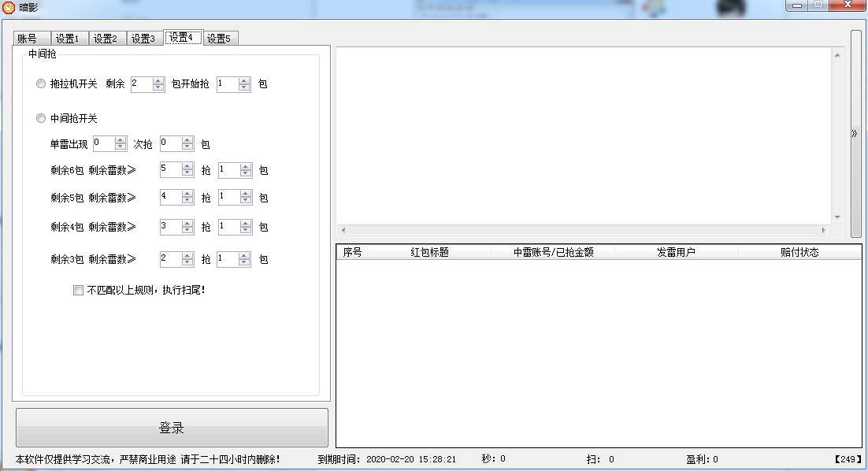This screenshot has width=868, height=471.
Task: Increase 剩余5包 grab packet count
Action: 245,194
